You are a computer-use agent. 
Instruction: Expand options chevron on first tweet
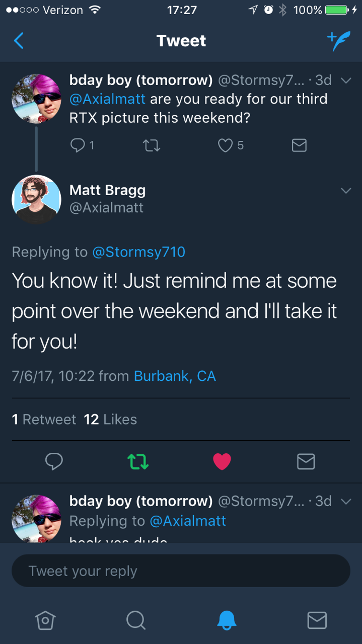pos(345,80)
